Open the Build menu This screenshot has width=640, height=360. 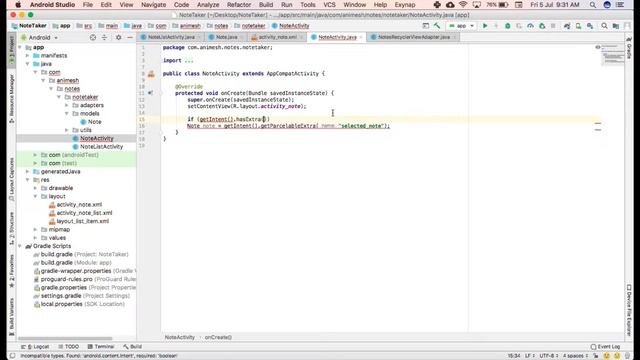click(x=266, y=5)
